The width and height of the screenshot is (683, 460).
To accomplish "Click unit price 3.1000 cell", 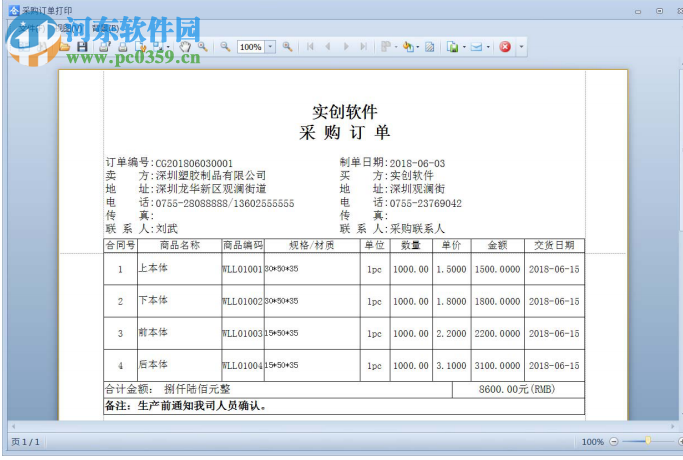I will coord(451,365).
